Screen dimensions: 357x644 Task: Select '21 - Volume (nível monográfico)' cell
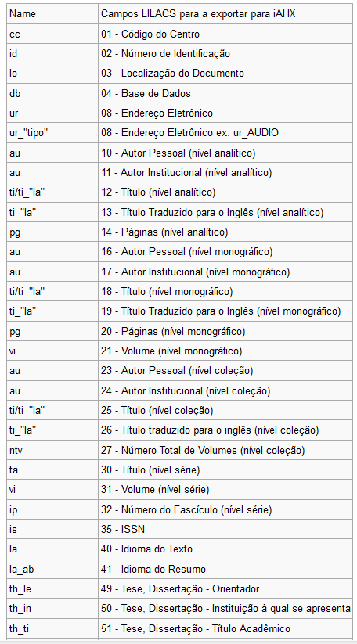coord(225,351)
